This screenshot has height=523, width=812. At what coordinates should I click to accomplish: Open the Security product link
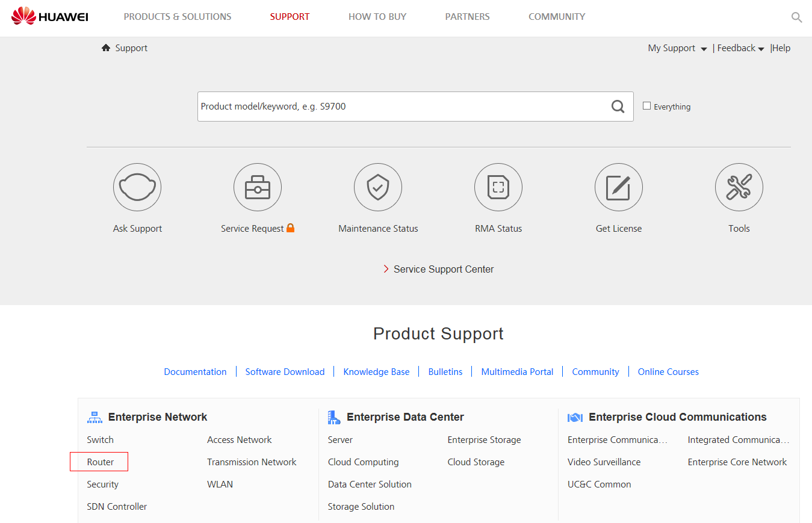point(102,484)
